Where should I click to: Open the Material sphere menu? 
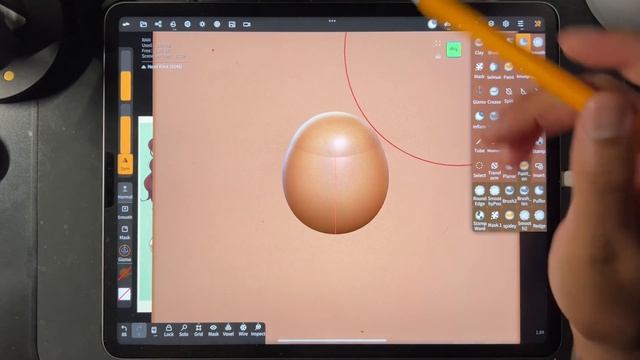point(187,24)
